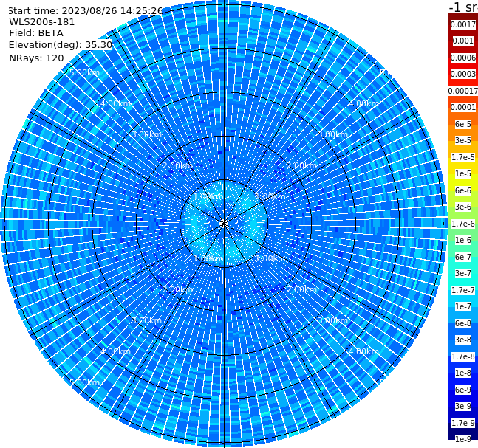Select the Field: BETA text
The height and width of the screenshot is (448, 478).
click(x=36, y=33)
